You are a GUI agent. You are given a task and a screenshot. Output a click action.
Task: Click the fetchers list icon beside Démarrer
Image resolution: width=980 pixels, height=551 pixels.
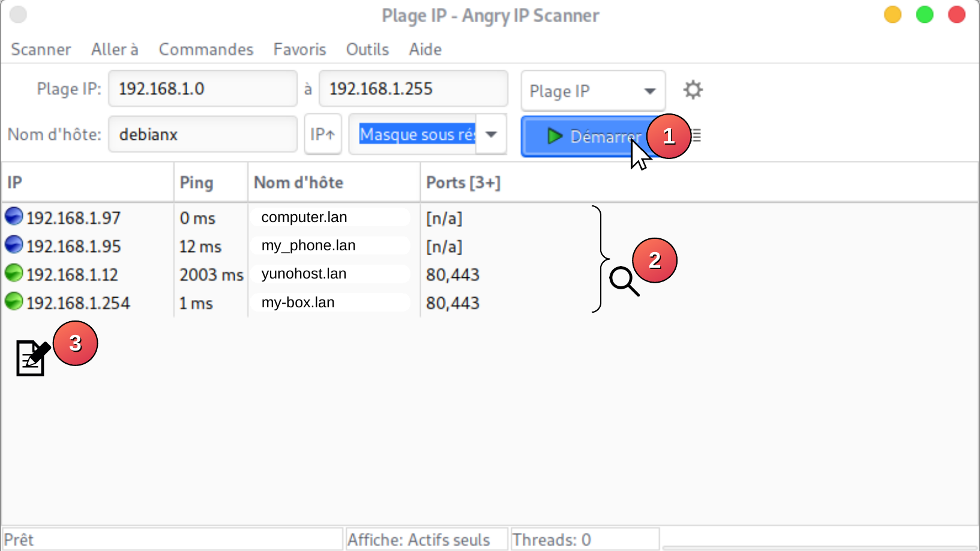tap(697, 136)
